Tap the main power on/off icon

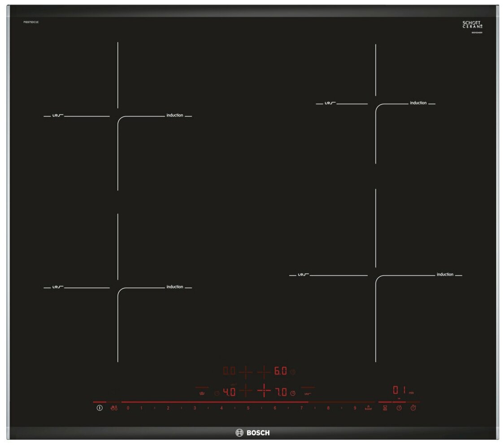click(x=100, y=408)
